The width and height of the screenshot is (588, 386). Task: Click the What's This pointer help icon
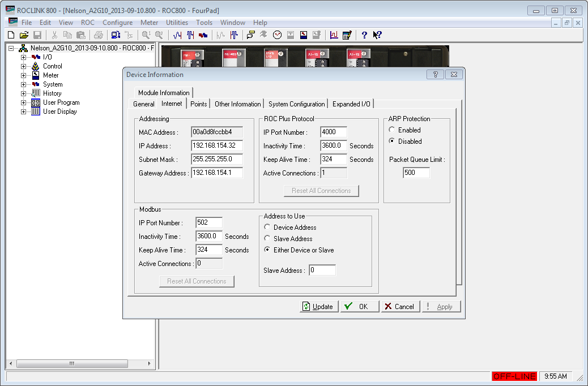pyautogui.click(x=377, y=35)
